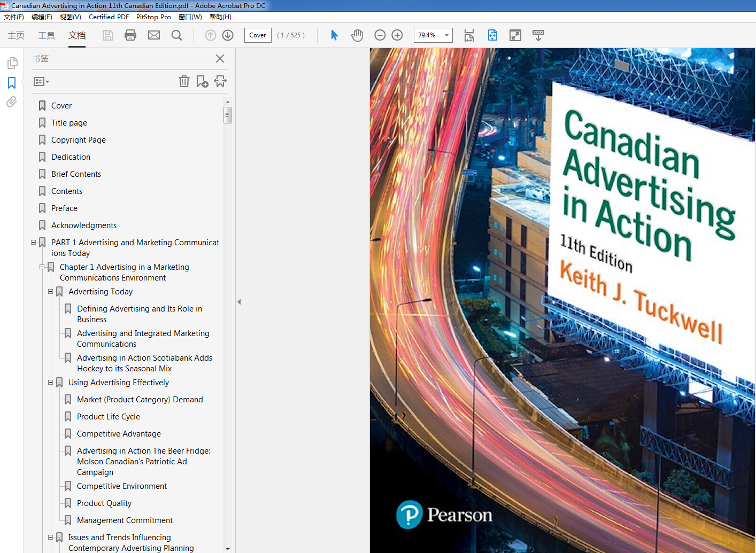Collapse navigation pane splitter arrow
This screenshot has width=756, height=553.
(239, 302)
